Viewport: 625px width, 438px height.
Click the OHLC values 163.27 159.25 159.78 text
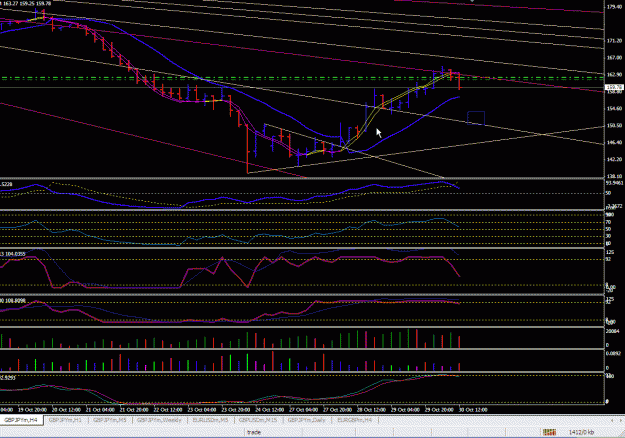(x=26, y=4)
